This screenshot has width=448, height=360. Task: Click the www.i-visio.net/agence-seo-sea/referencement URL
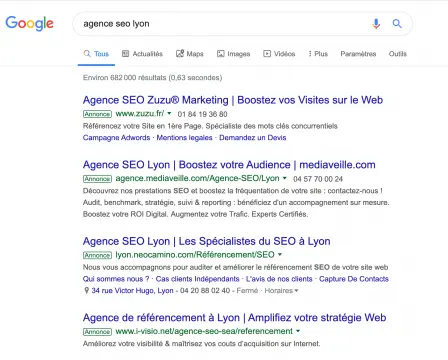(204, 331)
